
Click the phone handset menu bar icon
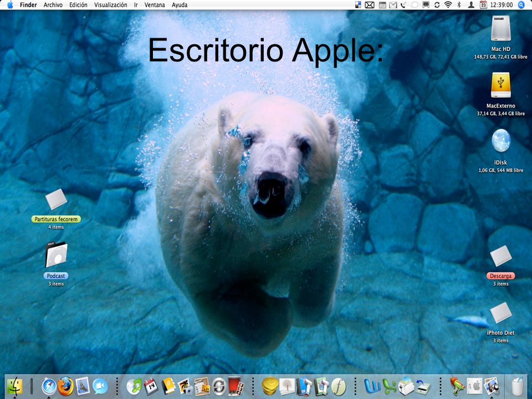tap(403, 5)
